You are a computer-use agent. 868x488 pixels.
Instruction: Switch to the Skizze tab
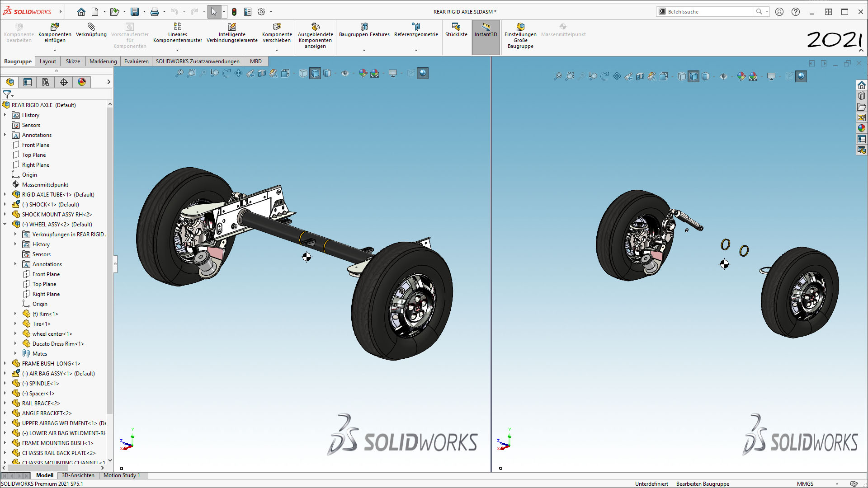(73, 61)
